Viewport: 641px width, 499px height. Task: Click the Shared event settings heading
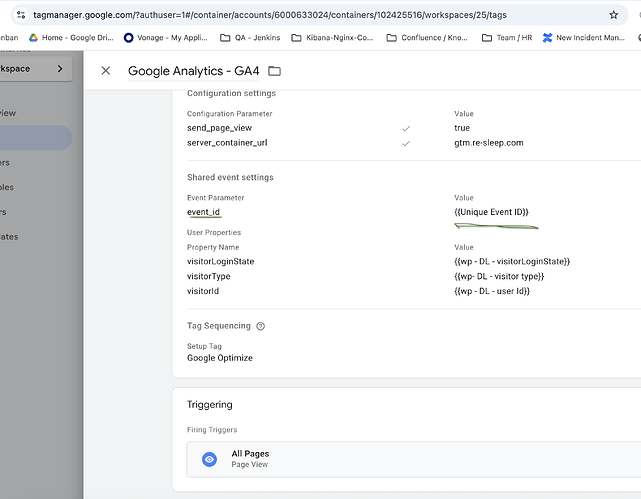click(230, 177)
